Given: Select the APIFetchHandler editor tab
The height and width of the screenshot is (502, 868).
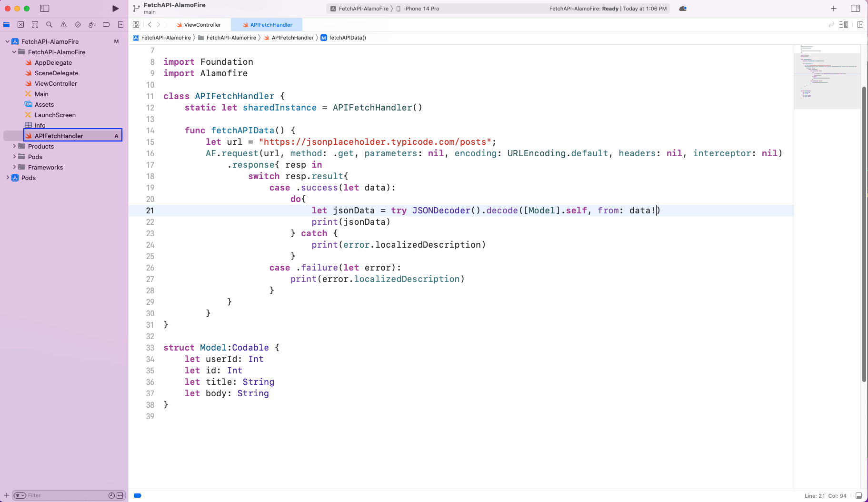Looking at the screenshot, I should [267, 25].
